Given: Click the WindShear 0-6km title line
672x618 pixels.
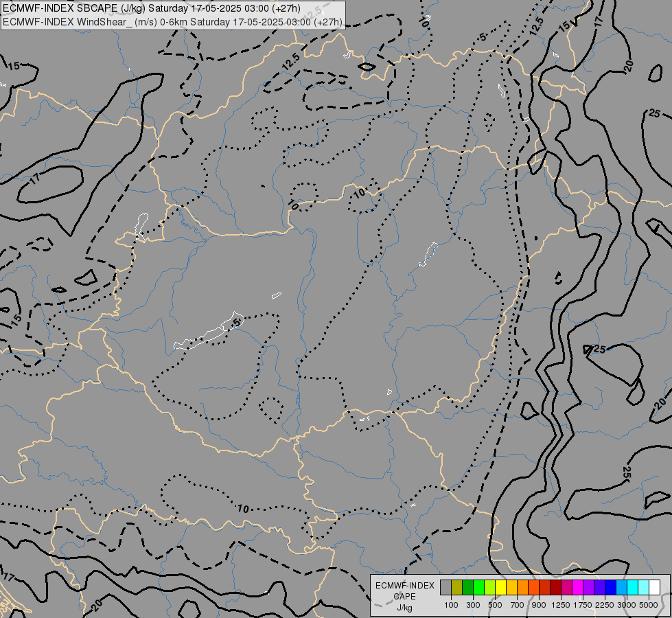Looking at the screenshot, I should (173, 22).
